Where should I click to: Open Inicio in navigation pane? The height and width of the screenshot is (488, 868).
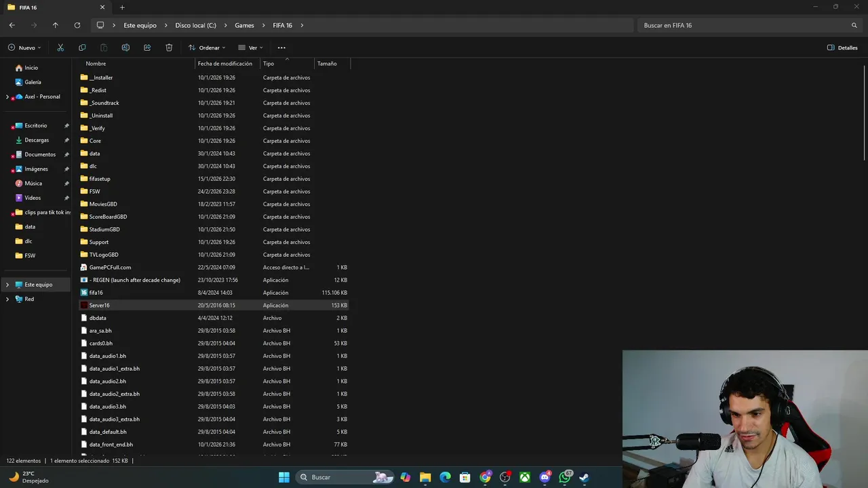pos(31,68)
